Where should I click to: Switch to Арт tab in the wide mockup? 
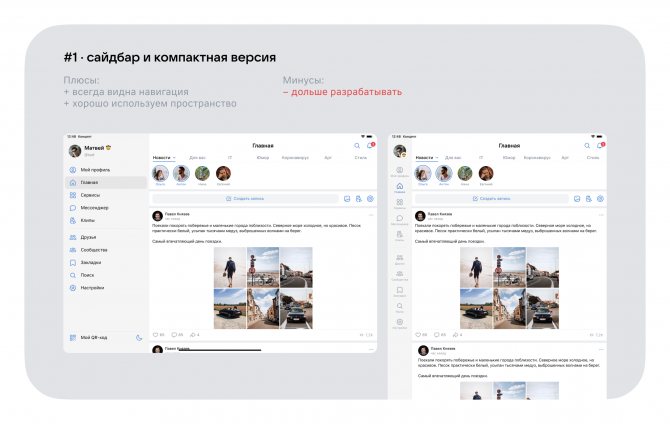click(x=328, y=158)
